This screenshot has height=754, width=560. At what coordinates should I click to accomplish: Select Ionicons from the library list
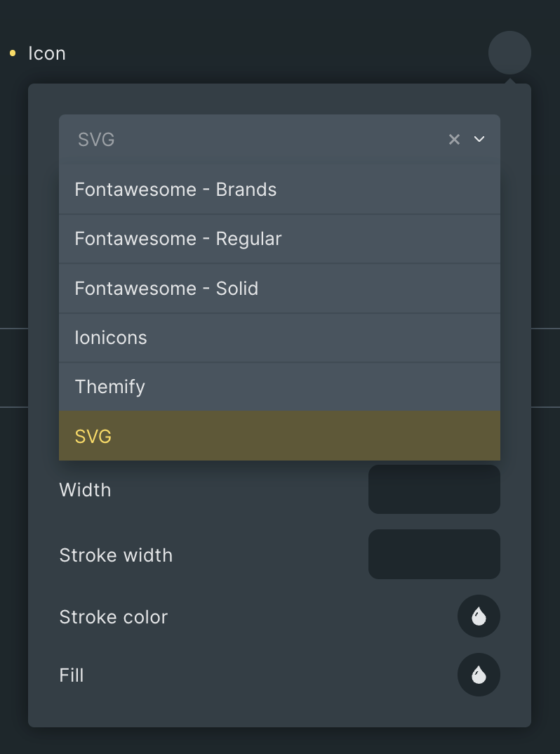(x=279, y=338)
